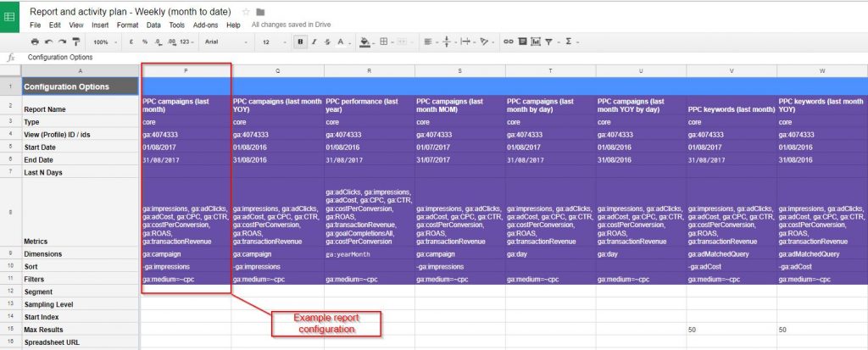The image size is (868, 350).
Task: Format cell as currency (£)
Action: point(131,42)
